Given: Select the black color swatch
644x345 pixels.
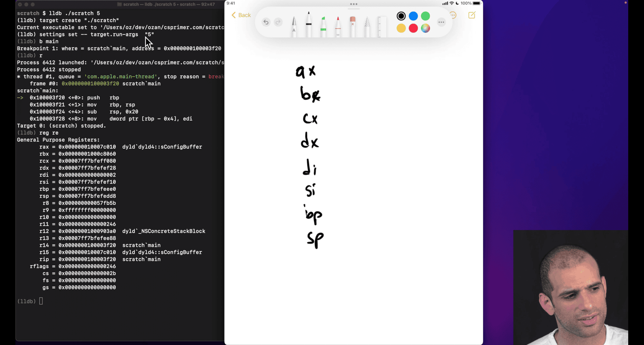Looking at the screenshot, I should [x=401, y=16].
